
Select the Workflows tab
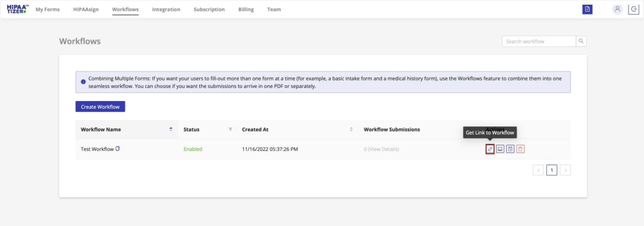click(x=125, y=9)
